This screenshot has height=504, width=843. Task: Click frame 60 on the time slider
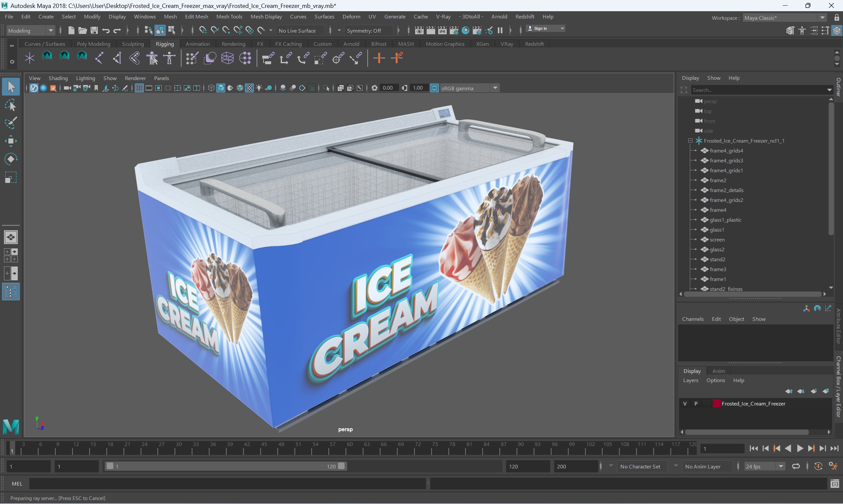point(346,448)
